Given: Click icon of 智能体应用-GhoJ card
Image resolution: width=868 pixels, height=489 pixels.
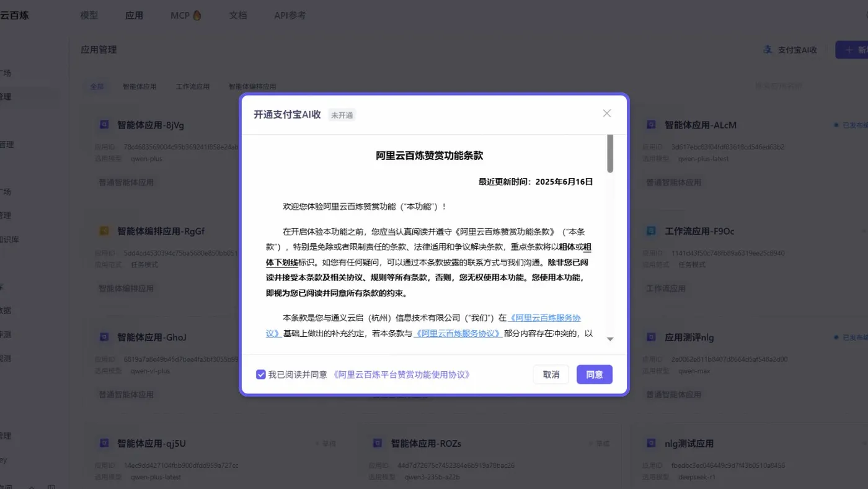Looking at the screenshot, I should [x=104, y=337].
